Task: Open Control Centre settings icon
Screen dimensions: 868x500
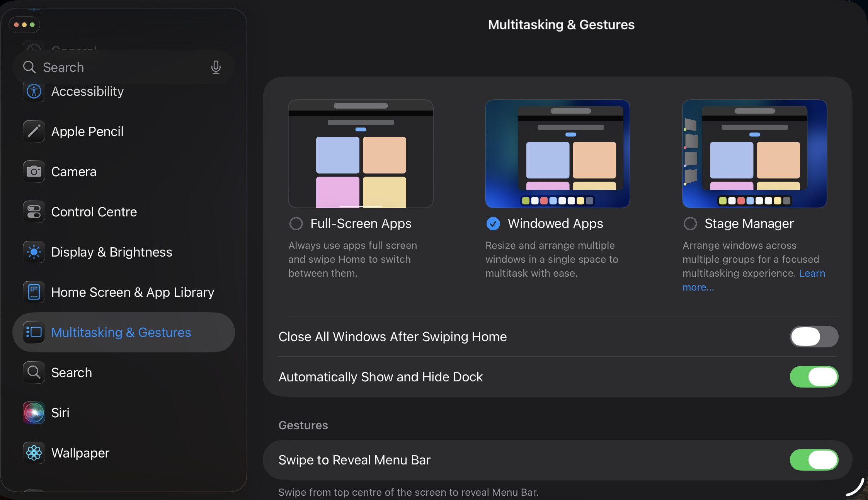Action: pyautogui.click(x=34, y=212)
